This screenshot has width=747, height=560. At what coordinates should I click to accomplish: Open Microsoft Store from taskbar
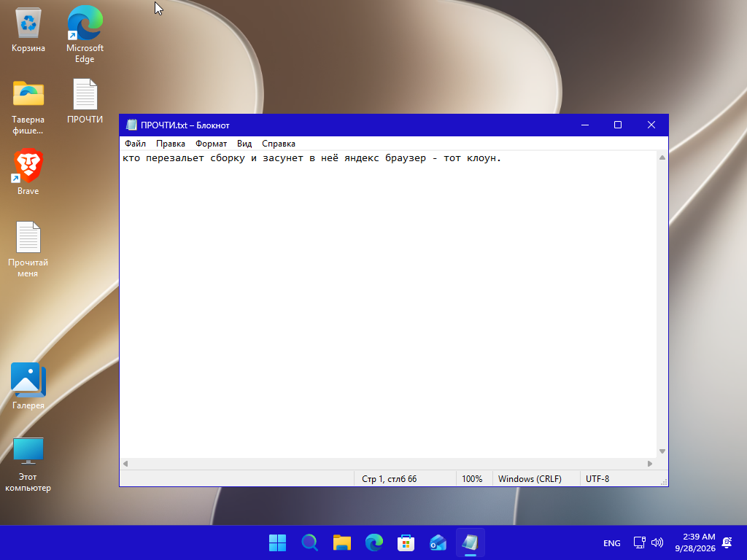[406, 542]
